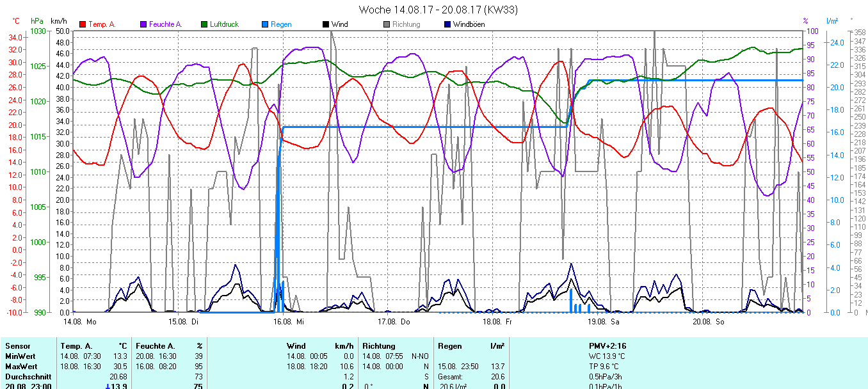Click the l/m² axis unit label
This screenshot has height=389, width=868.
[832, 21]
